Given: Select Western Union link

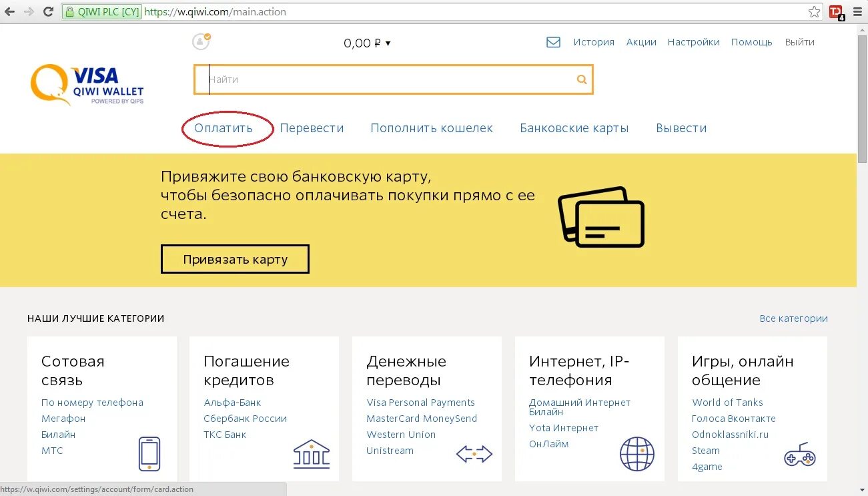Looking at the screenshot, I should click(x=401, y=435).
